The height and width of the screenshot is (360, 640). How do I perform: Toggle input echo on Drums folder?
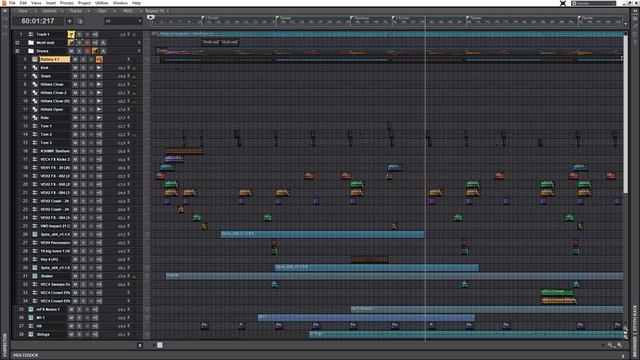coord(95,51)
